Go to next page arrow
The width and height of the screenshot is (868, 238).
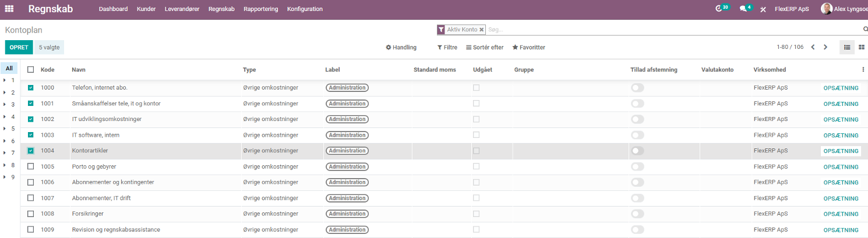pos(825,47)
